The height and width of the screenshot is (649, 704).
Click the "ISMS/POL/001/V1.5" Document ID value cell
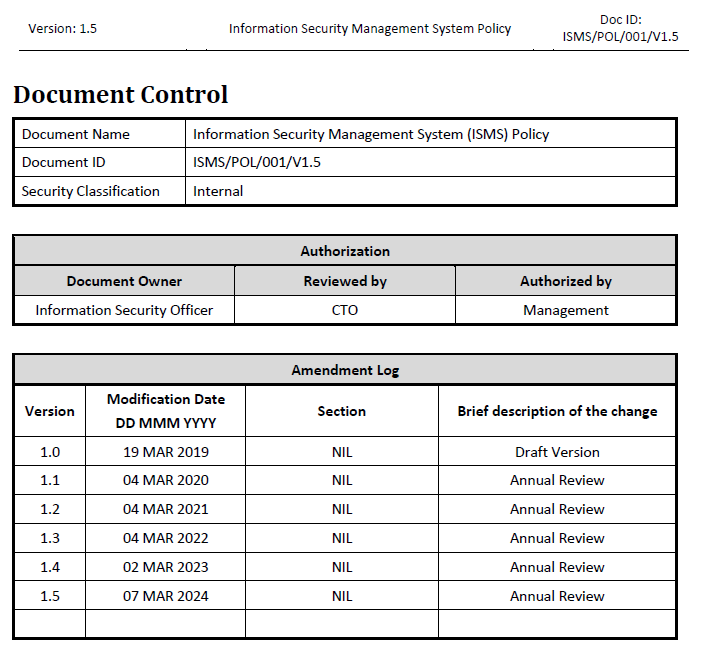tap(262, 162)
